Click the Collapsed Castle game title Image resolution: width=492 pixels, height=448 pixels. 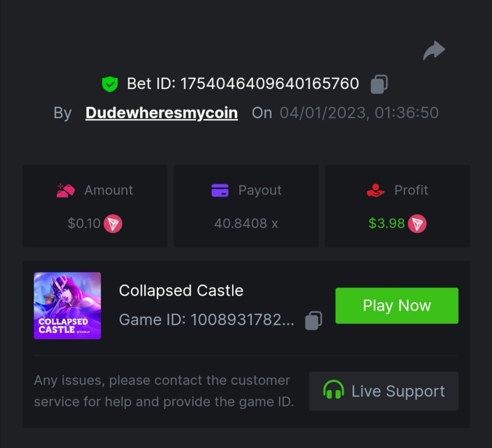[181, 290]
